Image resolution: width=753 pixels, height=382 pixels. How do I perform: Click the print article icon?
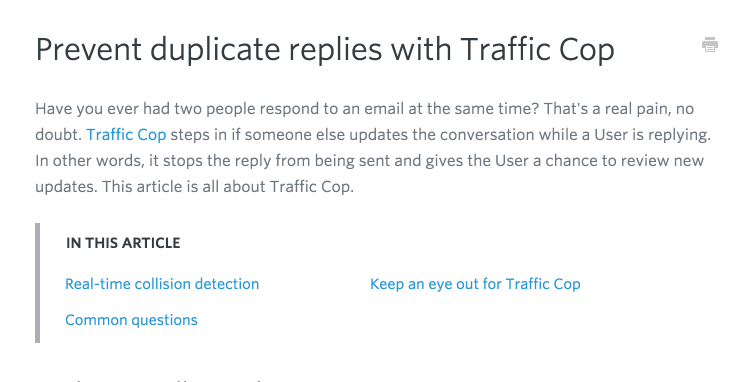710,45
